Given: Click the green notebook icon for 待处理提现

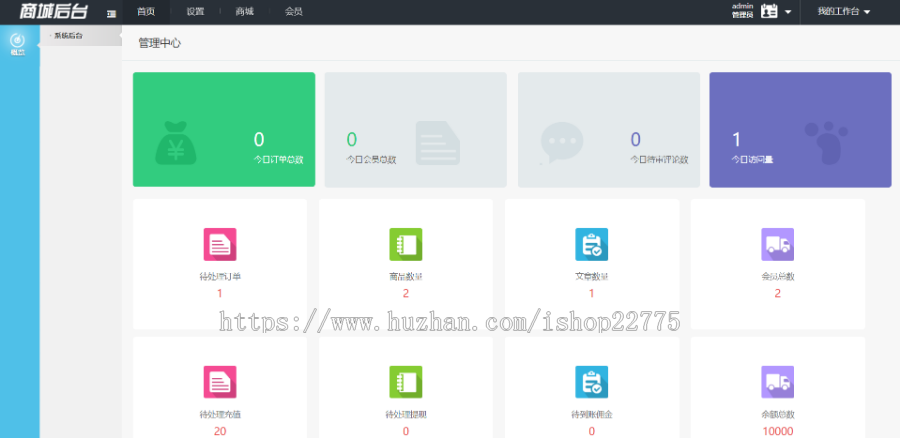Looking at the screenshot, I should 406,382.
